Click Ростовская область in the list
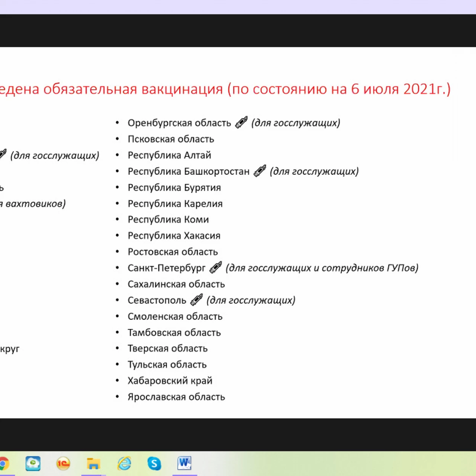 (x=173, y=252)
